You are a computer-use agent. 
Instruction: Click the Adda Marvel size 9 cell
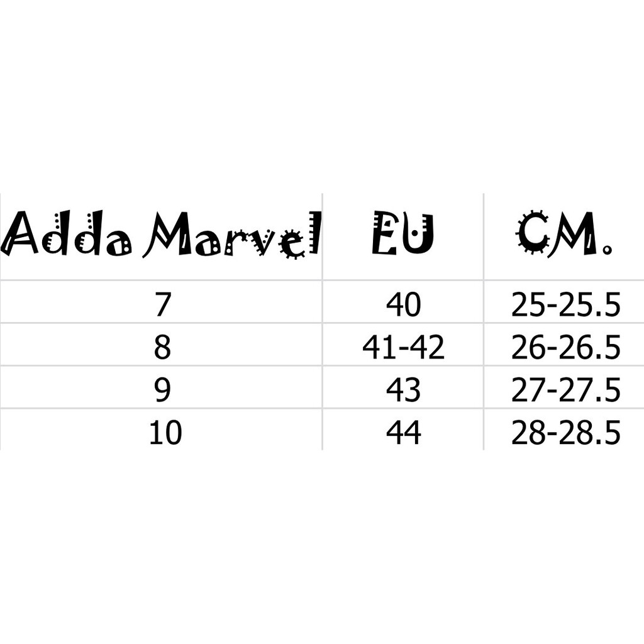162,391
